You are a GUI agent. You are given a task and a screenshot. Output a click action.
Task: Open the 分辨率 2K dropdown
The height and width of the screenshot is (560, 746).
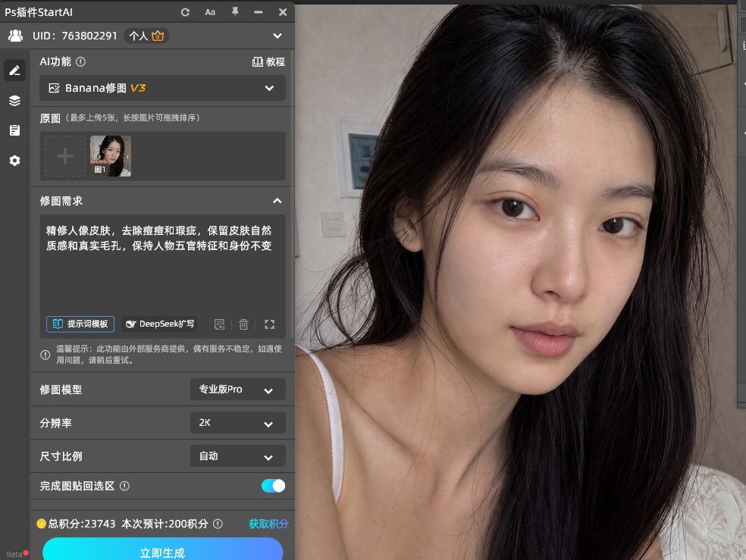[x=238, y=423]
